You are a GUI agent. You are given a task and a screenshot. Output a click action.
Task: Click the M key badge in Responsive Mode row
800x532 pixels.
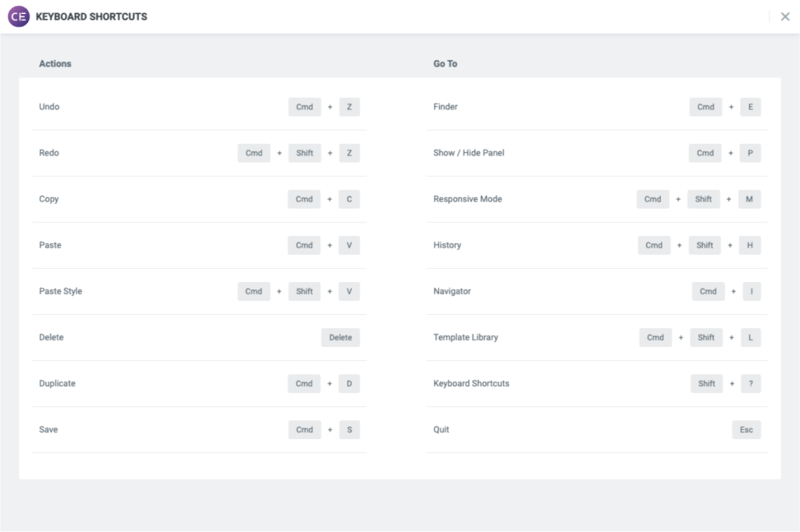(x=749, y=198)
